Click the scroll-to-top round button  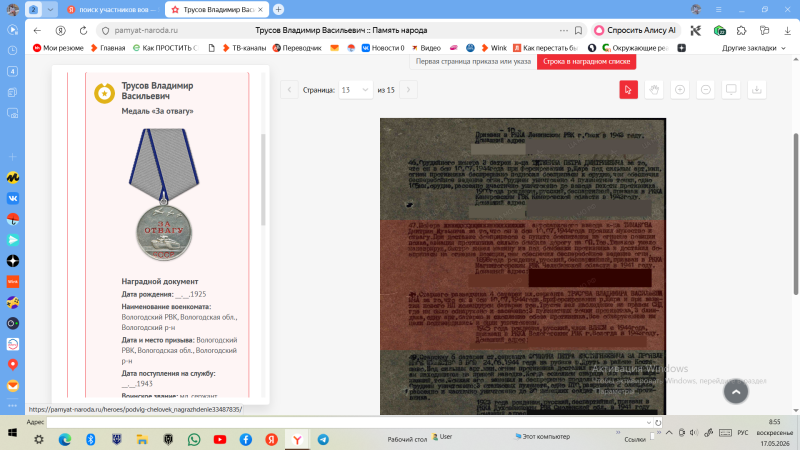coord(736,391)
